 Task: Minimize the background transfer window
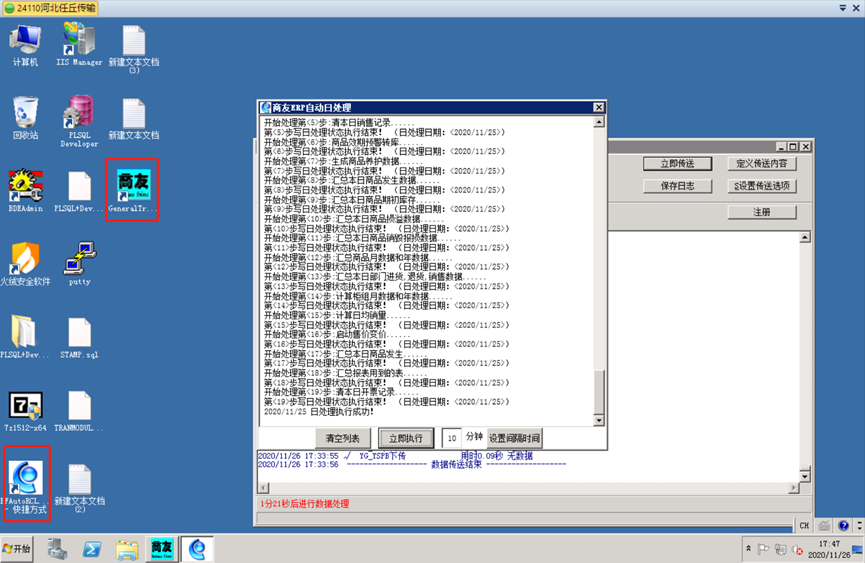781,147
